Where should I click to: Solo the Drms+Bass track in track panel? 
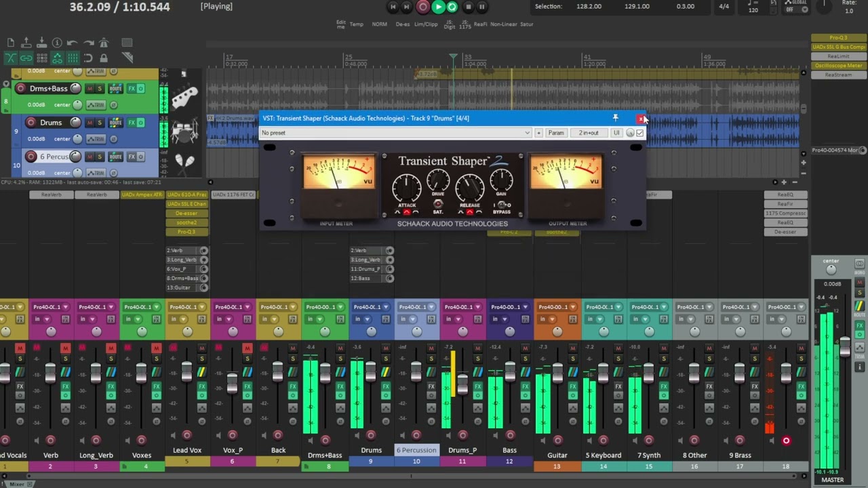[100, 89]
